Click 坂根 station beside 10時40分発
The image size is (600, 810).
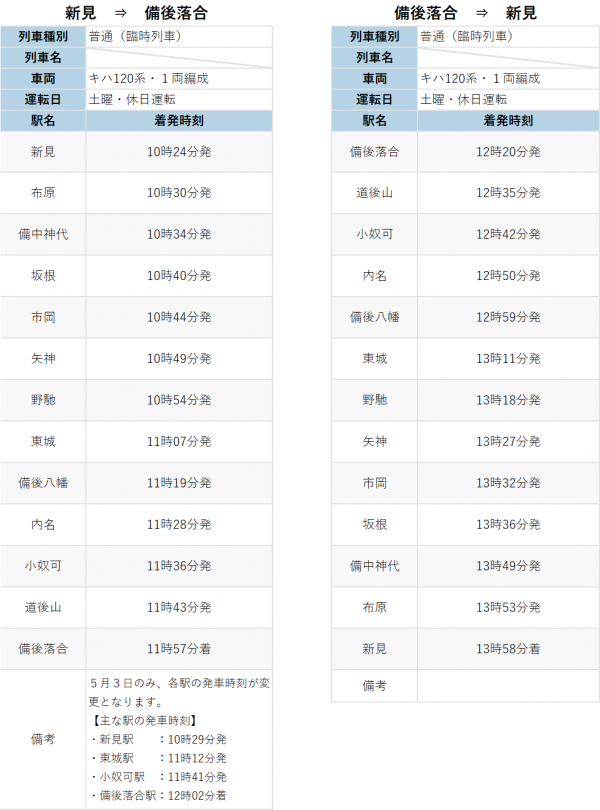coord(43,276)
